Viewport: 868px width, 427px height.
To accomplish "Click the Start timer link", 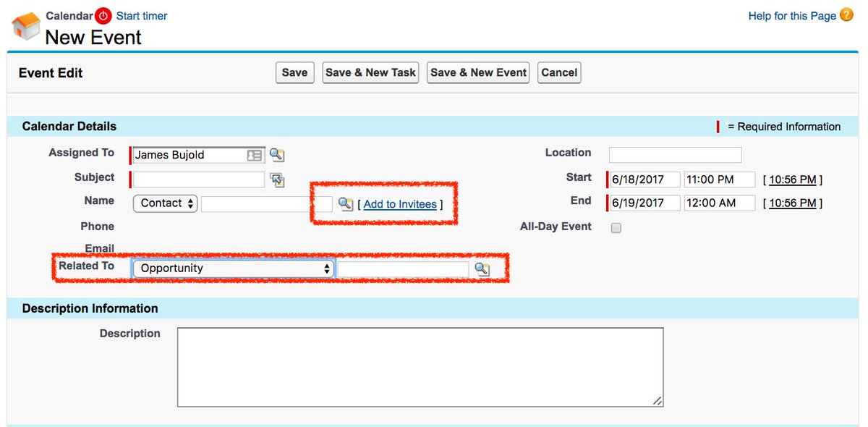I will (142, 15).
